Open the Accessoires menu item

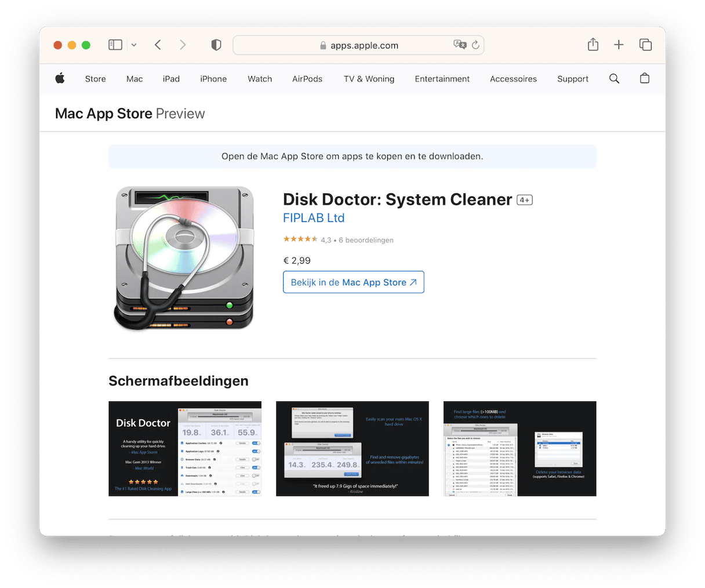(513, 79)
